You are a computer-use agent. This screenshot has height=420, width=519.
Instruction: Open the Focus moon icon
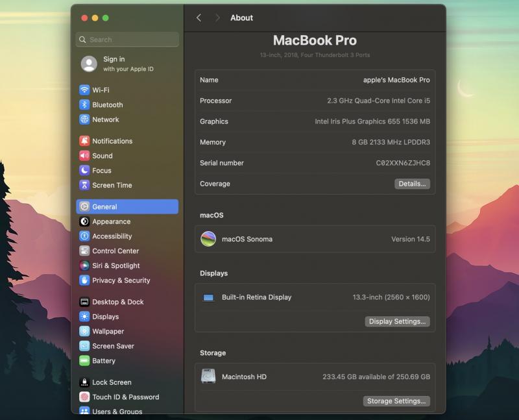(84, 170)
